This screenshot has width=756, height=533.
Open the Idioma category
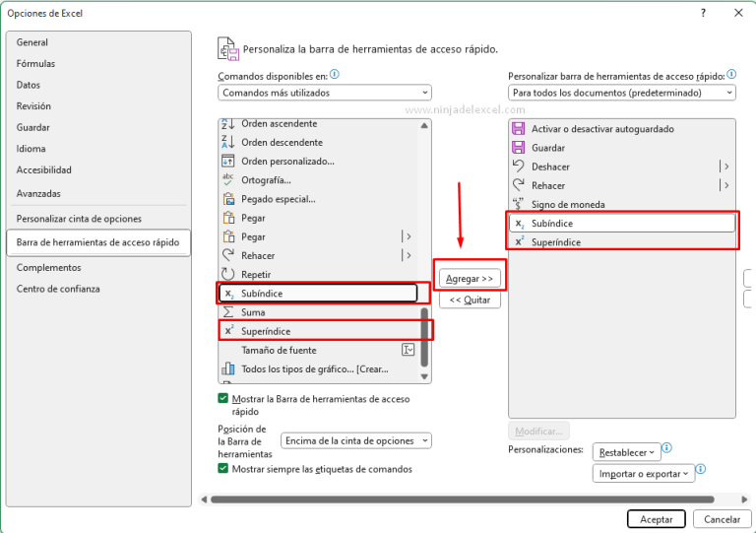point(31,149)
